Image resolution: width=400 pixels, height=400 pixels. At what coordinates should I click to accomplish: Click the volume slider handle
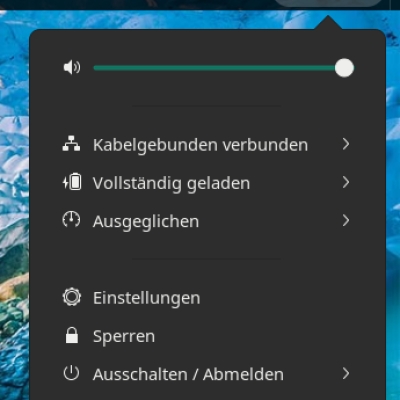pos(344,68)
